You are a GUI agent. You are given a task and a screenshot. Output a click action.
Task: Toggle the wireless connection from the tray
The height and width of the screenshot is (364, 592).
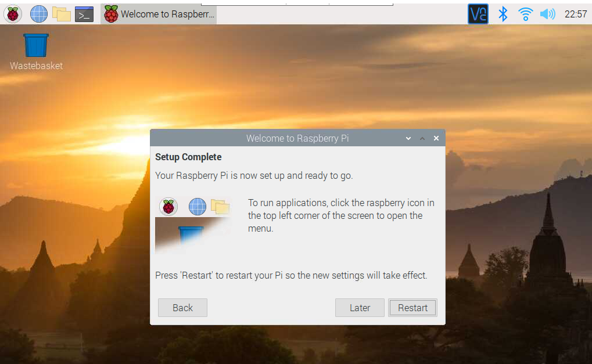[525, 13]
